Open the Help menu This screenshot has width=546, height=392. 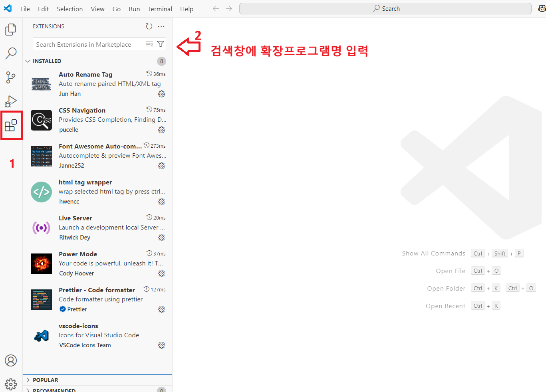[x=187, y=9]
